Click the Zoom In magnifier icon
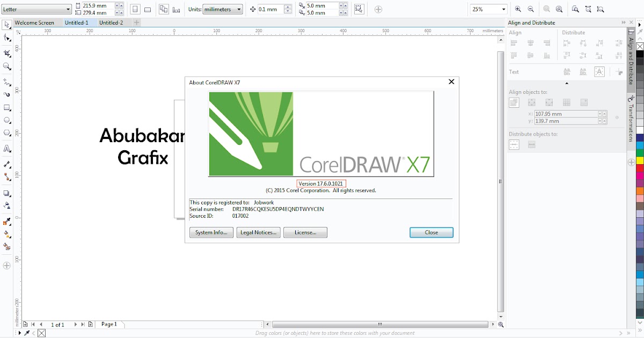 (x=518, y=9)
